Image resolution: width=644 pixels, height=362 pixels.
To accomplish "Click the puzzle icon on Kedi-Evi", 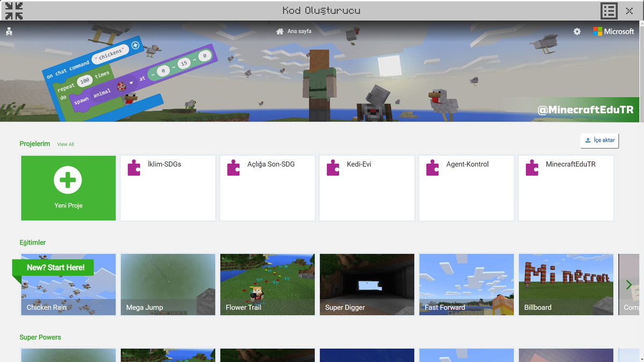I will (x=333, y=168).
